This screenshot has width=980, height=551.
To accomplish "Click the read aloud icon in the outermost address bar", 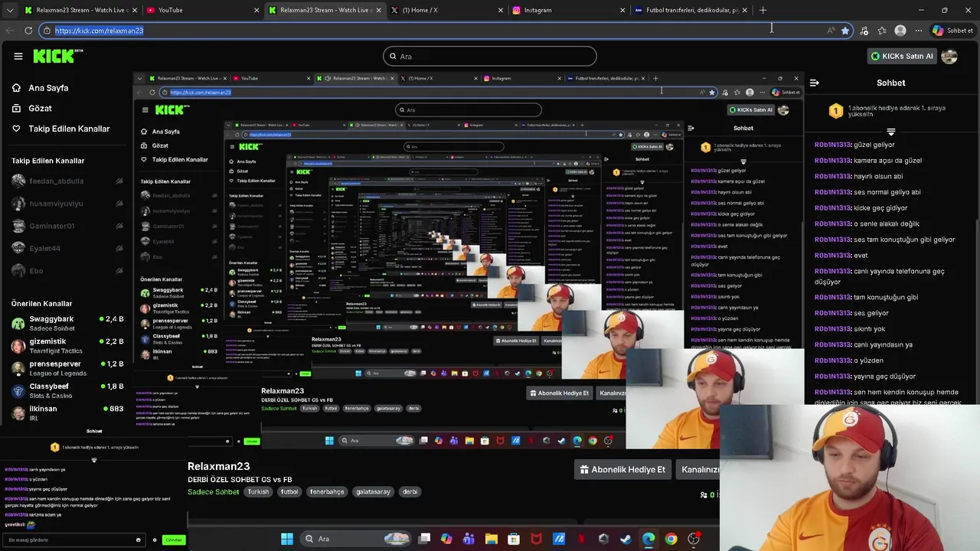I will 831,31.
